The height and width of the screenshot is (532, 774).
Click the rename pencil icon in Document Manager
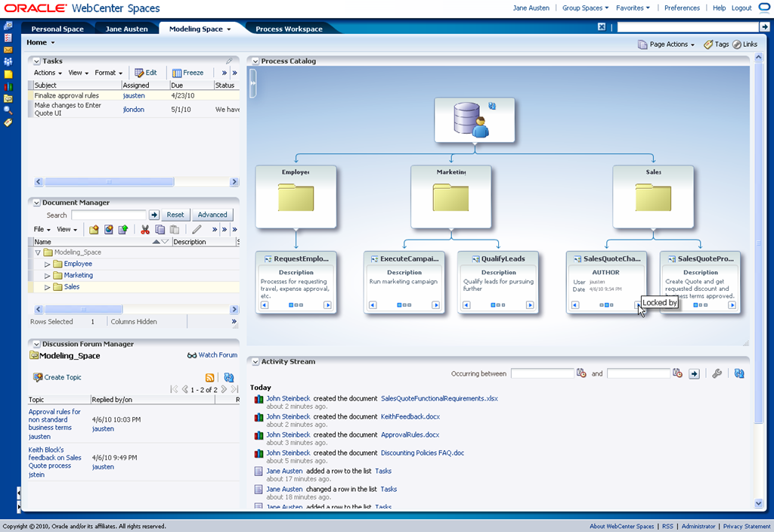click(197, 230)
